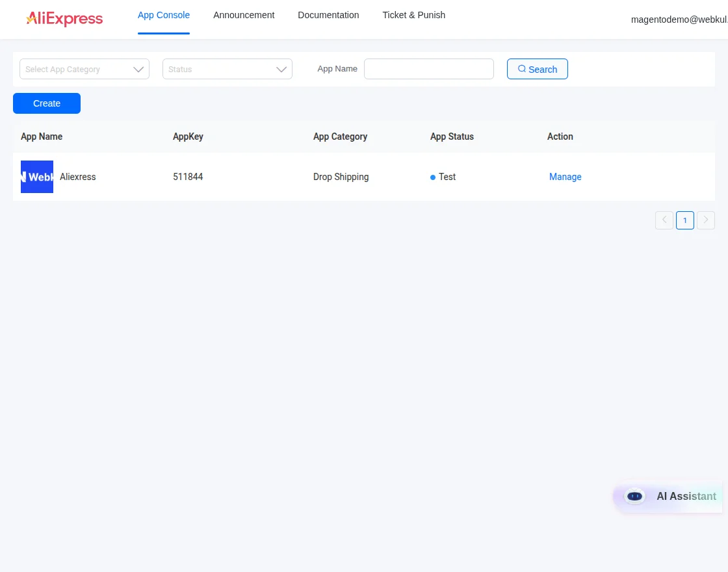Click the App Name input field
728x572 pixels.
pyautogui.click(x=428, y=69)
